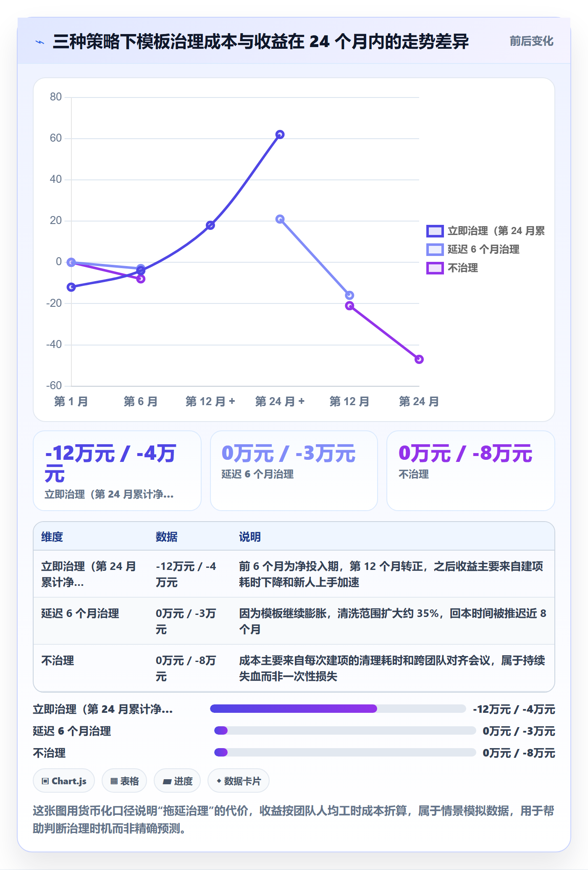Screen dimensions: 588x870
Task: Click the 立即治理 progress bar
Action: tap(338, 709)
